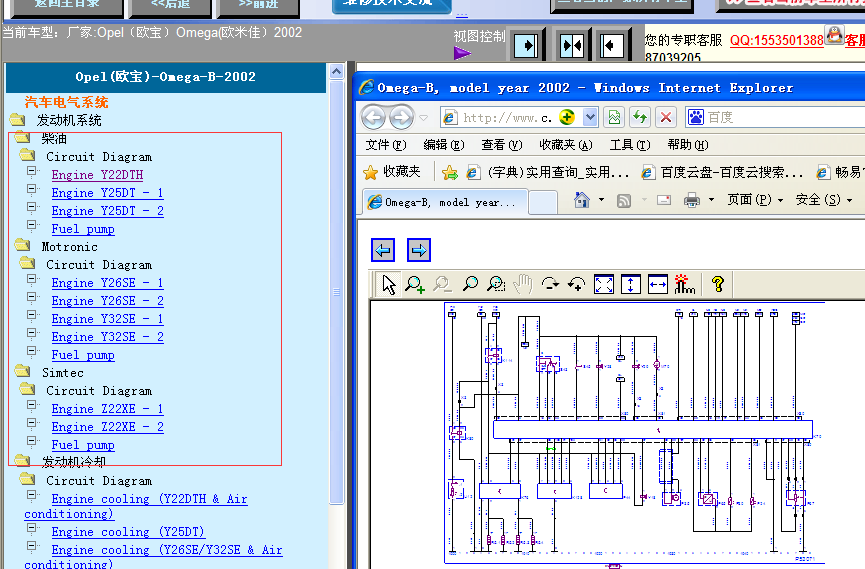Rotate the diagram counterclockwise with the plus arrow
865x569 pixels.
point(576,284)
